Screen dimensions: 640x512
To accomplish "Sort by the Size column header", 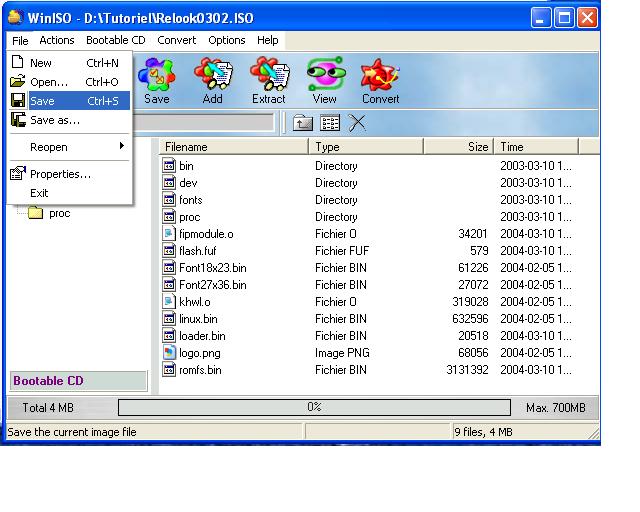I will click(459, 147).
